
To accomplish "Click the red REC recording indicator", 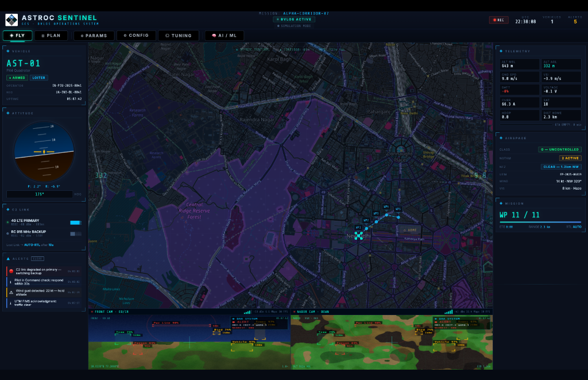I will (x=497, y=19).
